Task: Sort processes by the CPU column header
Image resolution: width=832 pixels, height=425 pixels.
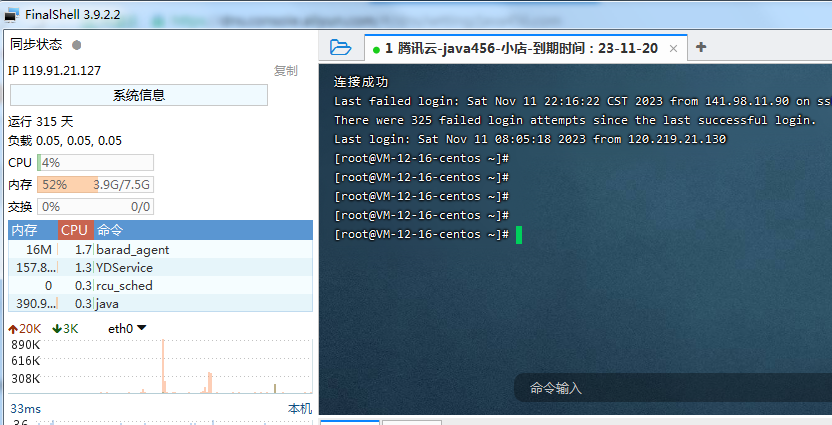Action: (x=76, y=230)
